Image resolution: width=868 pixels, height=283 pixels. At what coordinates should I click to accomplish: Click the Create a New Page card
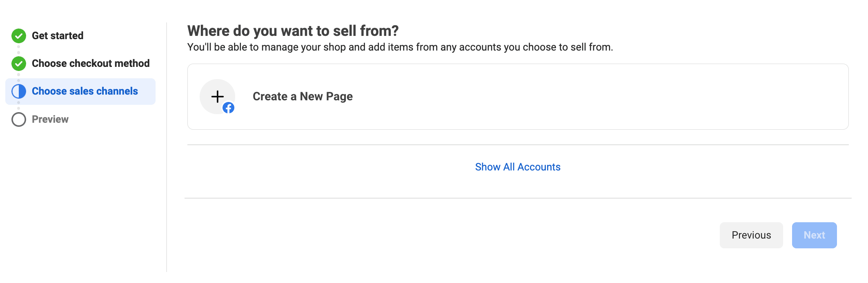(518, 97)
